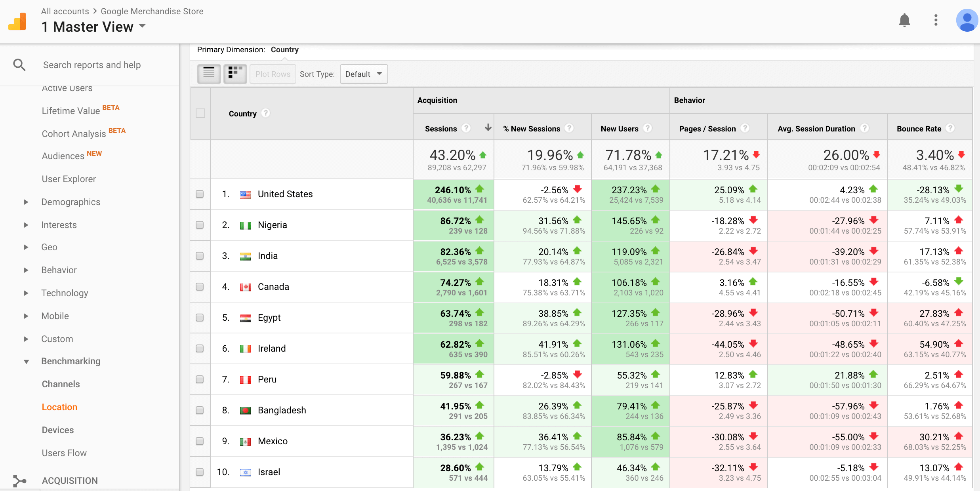Check the United States row checkbox

(200, 194)
